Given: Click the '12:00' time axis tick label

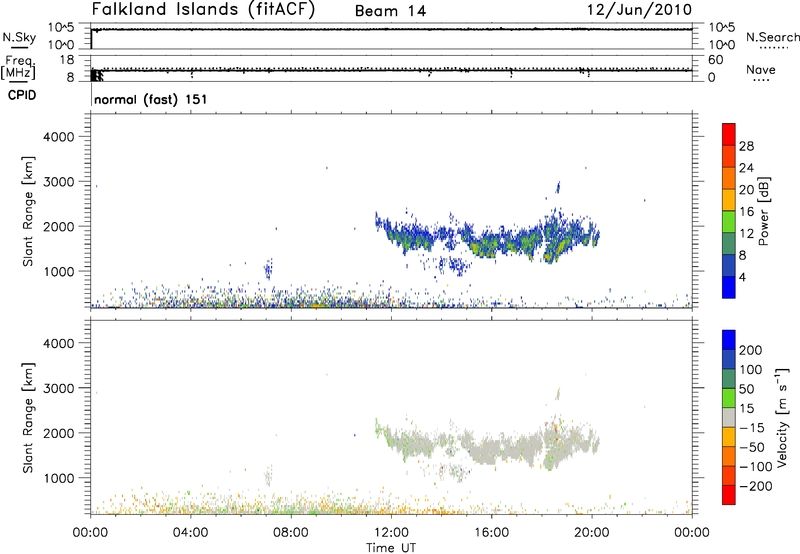Looking at the screenshot, I should [391, 533].
